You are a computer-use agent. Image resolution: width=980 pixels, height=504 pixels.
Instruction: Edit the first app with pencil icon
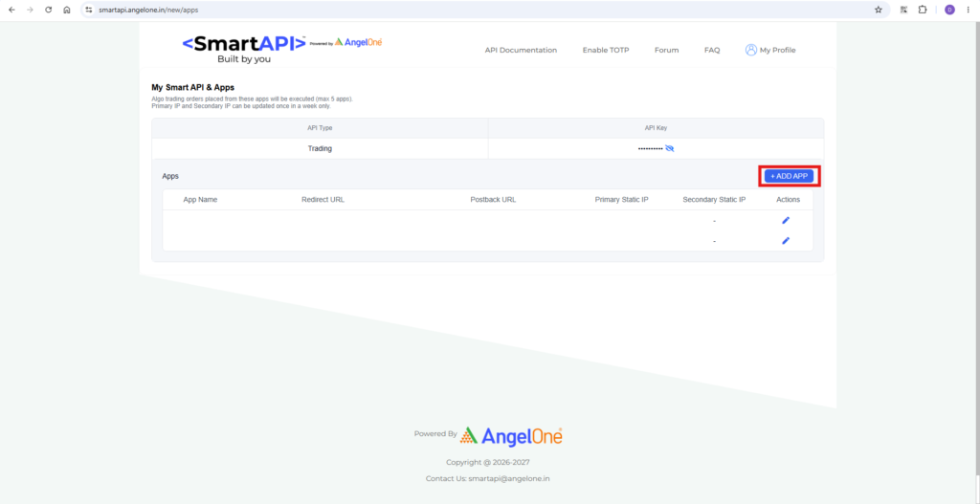(x=786, y=221)
